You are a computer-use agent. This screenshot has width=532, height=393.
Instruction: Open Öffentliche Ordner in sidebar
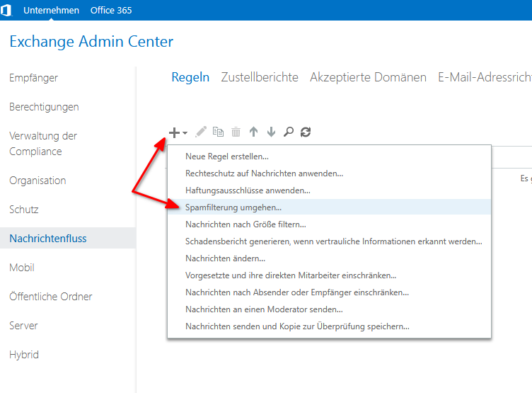click(x=50, y=297)
